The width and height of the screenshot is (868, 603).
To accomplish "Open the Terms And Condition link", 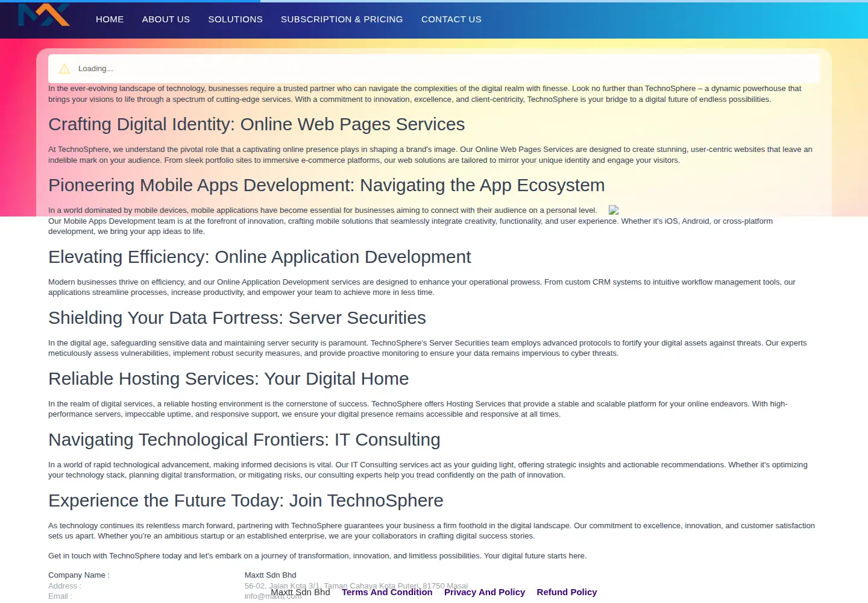I will [387, 592].
